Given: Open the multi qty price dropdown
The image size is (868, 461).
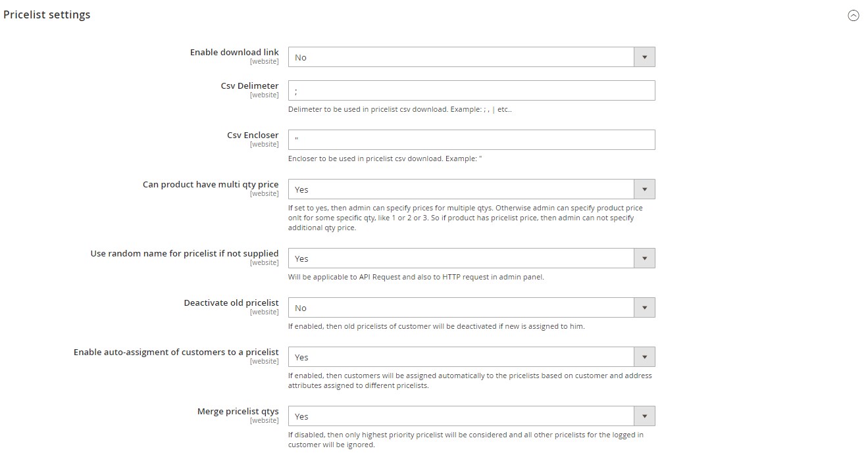Looking at the screenshot, I should pos(461,189).
